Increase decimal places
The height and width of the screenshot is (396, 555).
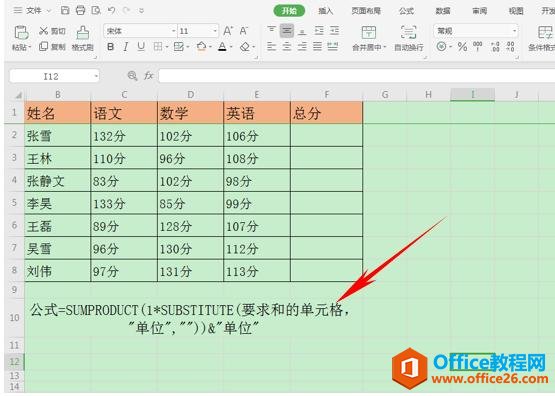pyautogui.click(x=496, y=46)
